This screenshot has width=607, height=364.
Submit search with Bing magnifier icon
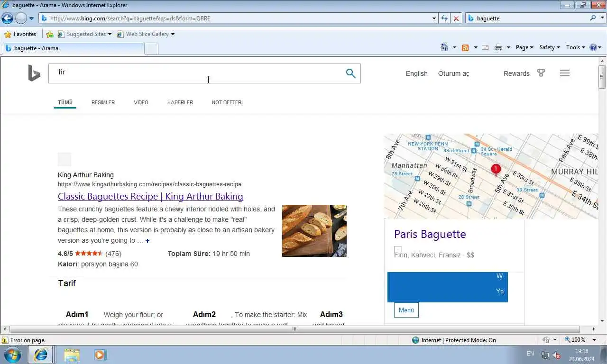pyautogui.click(x=350, y=73)
